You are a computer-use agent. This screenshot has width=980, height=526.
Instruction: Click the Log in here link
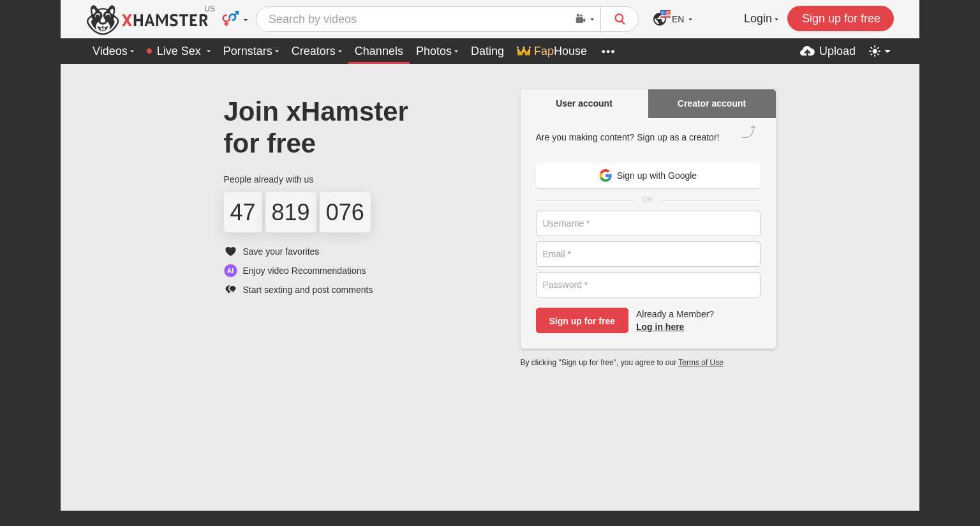click(660, 327)
